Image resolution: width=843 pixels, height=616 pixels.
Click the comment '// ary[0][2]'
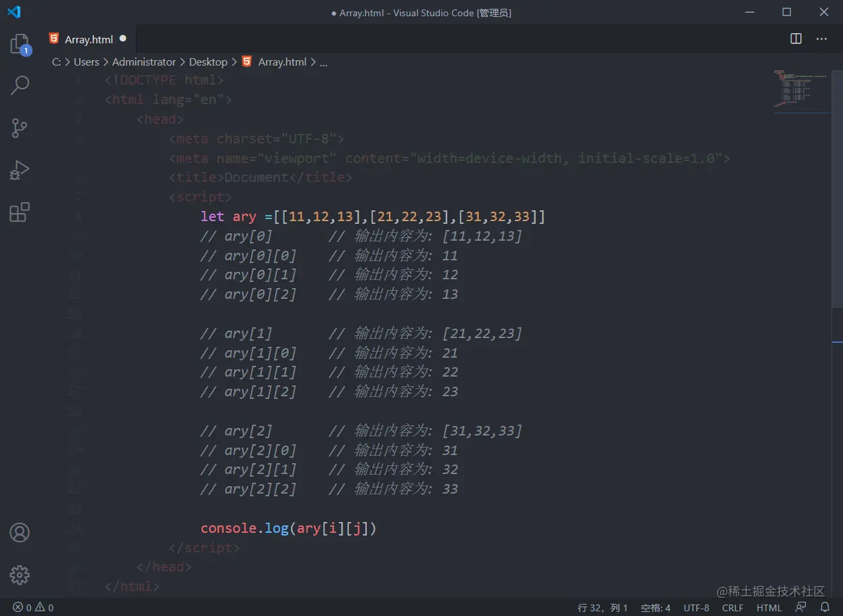click(x=248, y=294)
